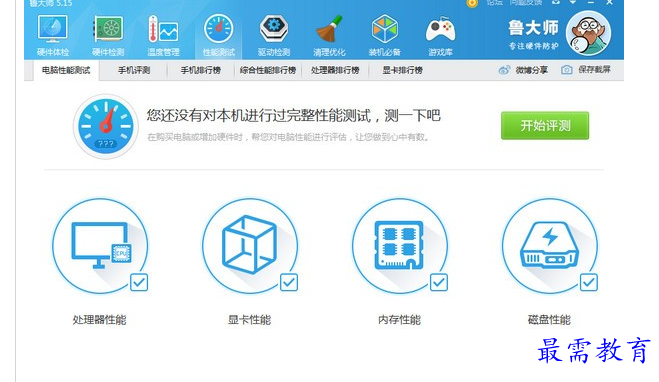Switch to the 手机评测 tab

point(134,70)
